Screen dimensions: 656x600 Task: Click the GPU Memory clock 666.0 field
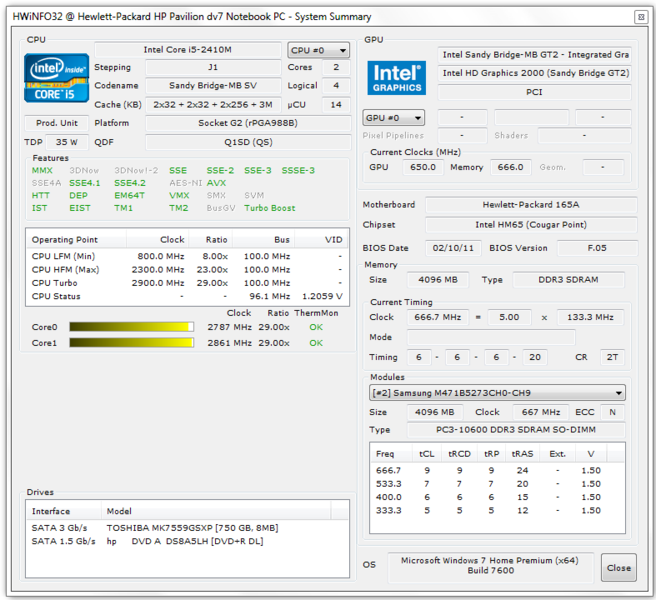(510, 167)
